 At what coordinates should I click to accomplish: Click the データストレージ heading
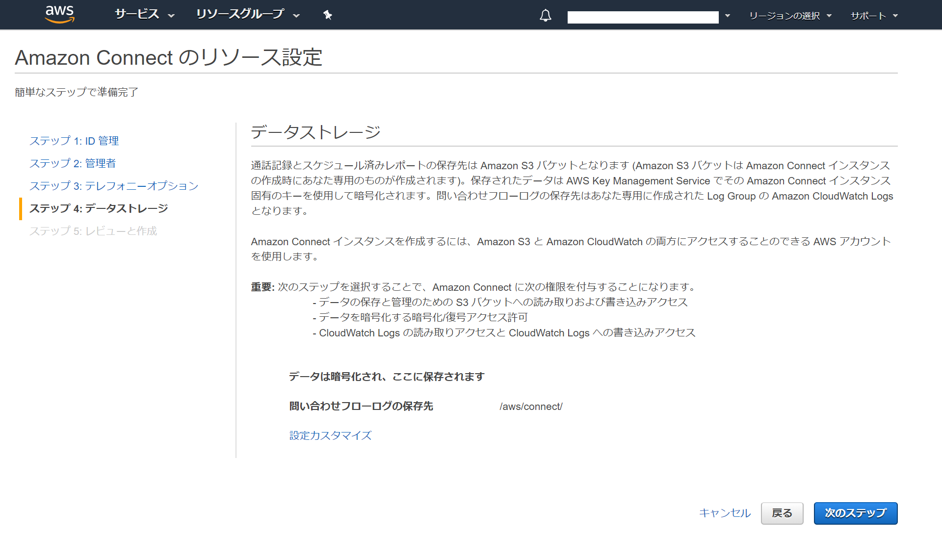pos(315,132)
